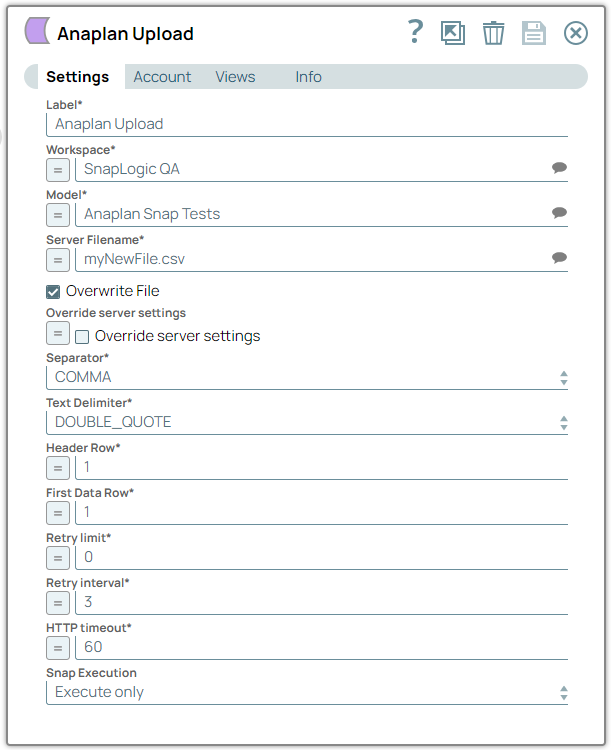Save settings with the floppy disk icon
Image resolution: width=611 pixels, height=750 pixels.
coord(533,33)
